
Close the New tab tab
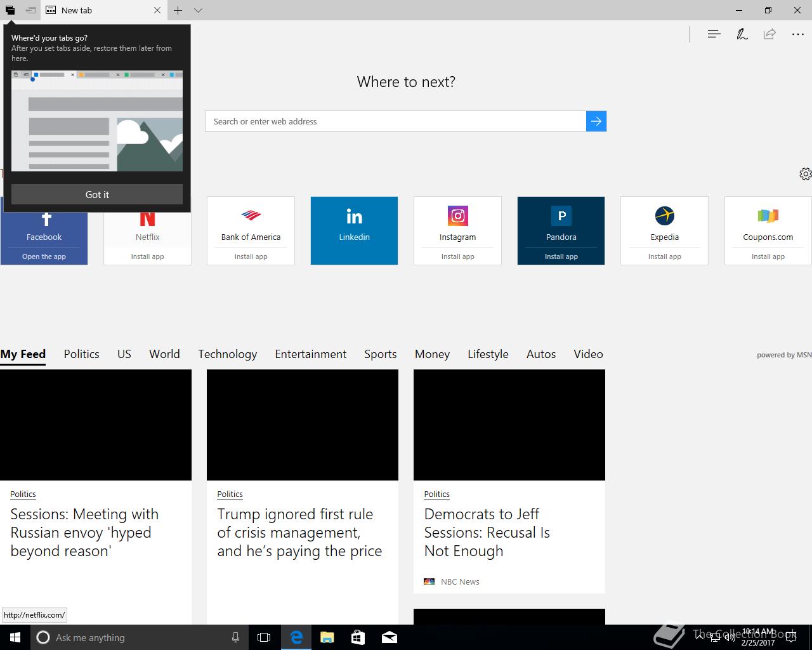pos(157,10)
